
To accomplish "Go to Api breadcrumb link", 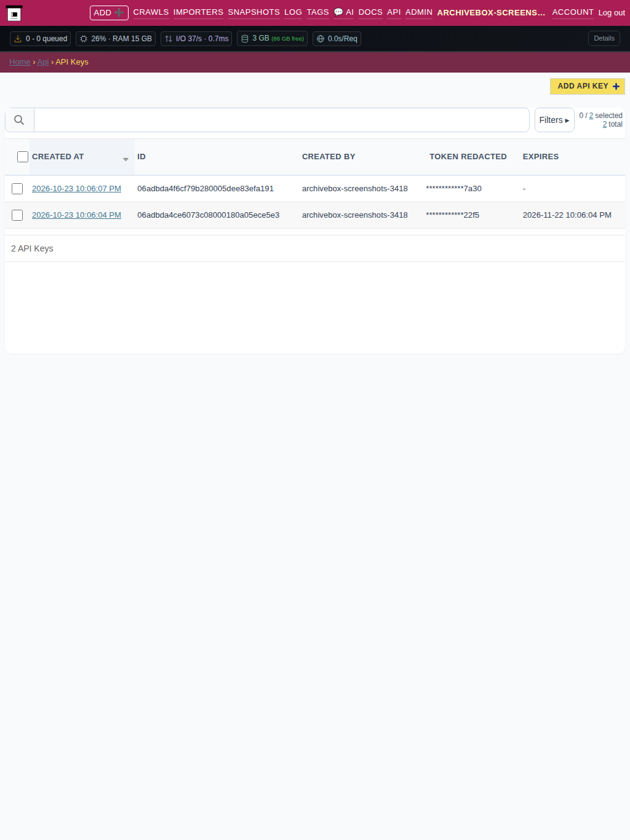I will pos(43,62).
